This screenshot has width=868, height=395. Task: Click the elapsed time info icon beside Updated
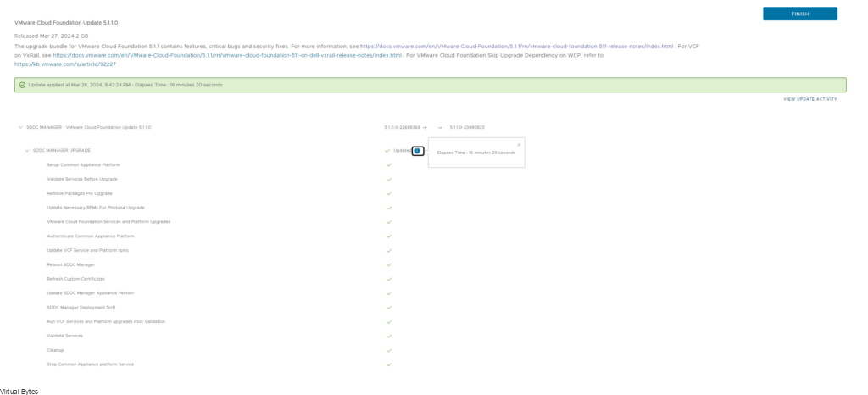[417, 150]
